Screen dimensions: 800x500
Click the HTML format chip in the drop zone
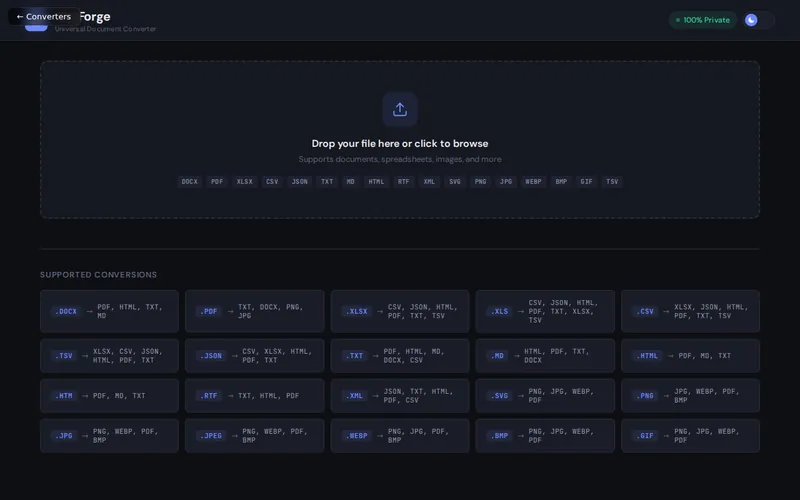[x=376, y=182]
